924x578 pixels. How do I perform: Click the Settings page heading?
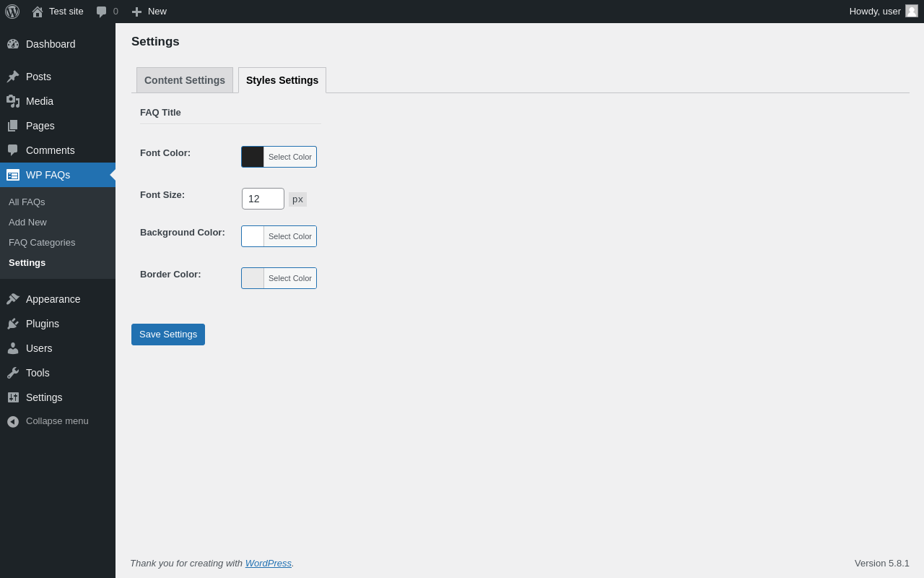point(155,42)
